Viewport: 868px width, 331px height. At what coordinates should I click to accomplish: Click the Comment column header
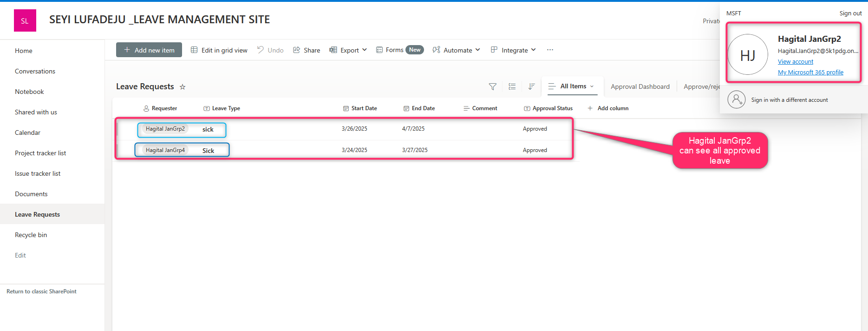[x=480, y=108]
